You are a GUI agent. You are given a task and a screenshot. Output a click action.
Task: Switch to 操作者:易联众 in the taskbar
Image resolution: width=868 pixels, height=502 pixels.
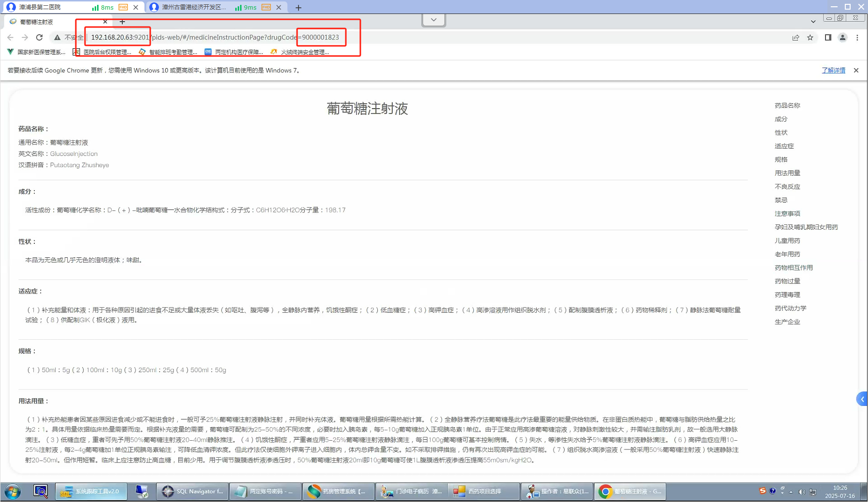coord(557,491)
